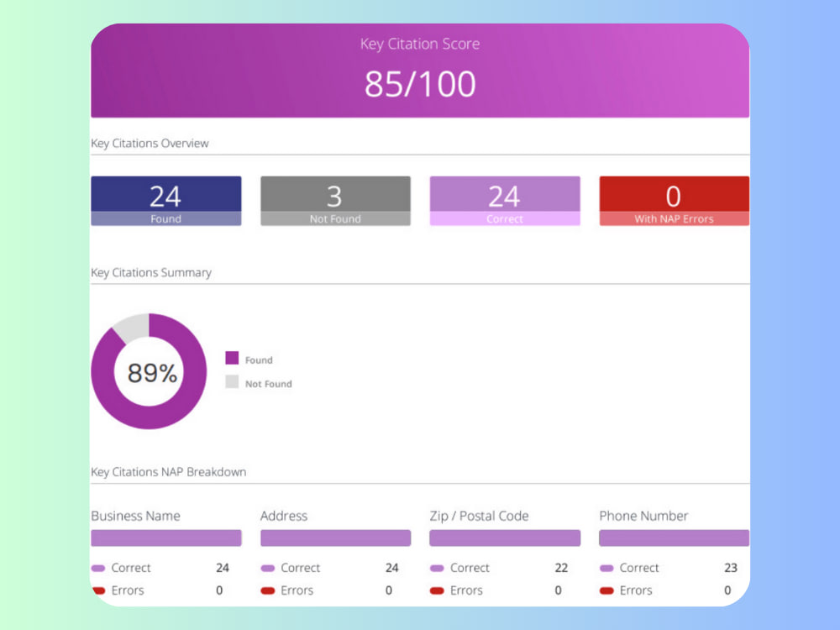Click the Phone Number Errors count 0

[727, 591]
